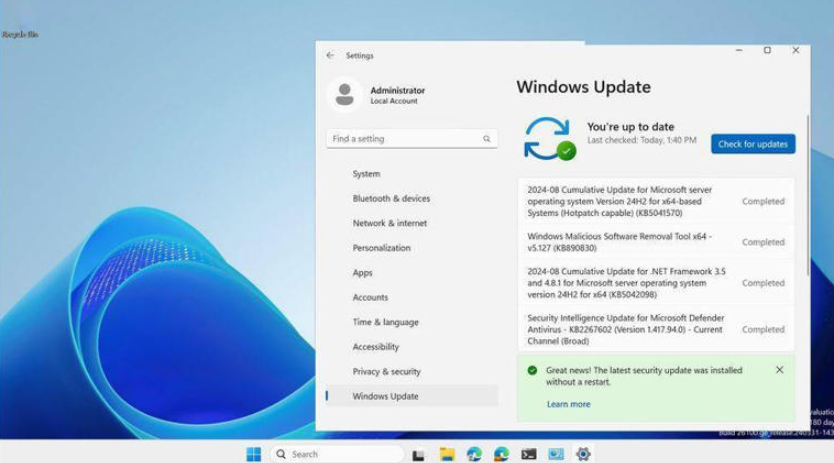
Task: Click the Find a setting search field
Action: tap(412, 139)
